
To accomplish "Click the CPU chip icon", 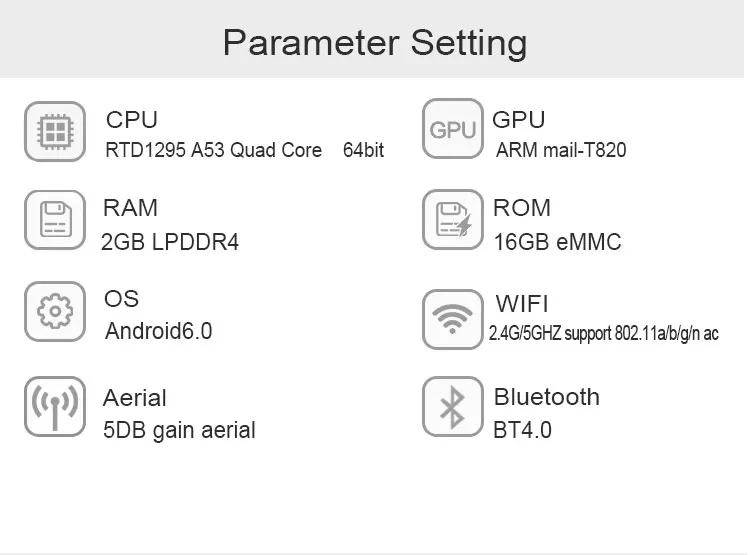I will (55, 132).
